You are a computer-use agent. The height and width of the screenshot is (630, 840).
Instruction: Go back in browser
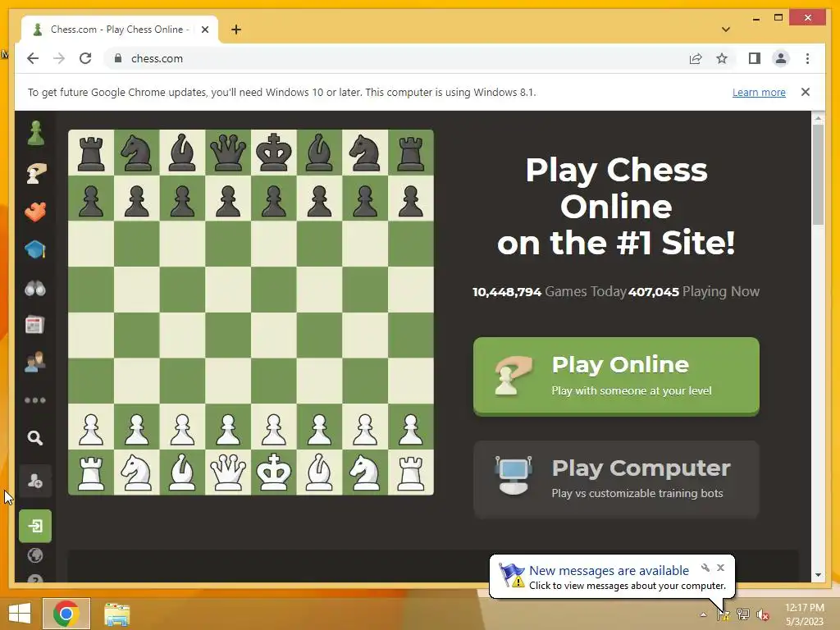pyautogui.click(x=33, y=58)
